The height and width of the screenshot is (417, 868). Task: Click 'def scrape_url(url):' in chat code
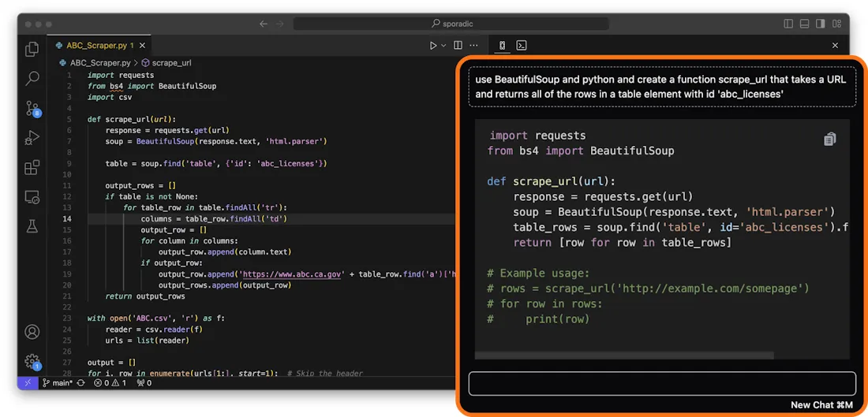tap(552, 181)
